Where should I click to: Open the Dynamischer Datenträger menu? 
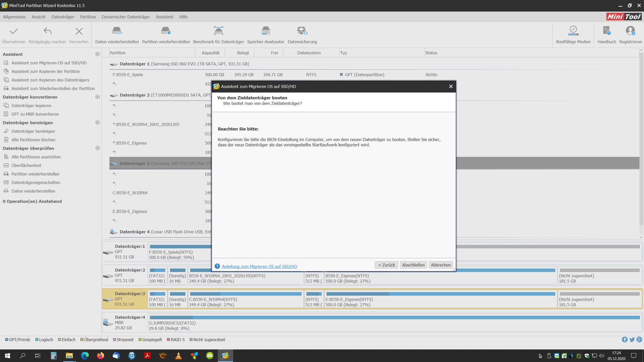tap(126, 17)
